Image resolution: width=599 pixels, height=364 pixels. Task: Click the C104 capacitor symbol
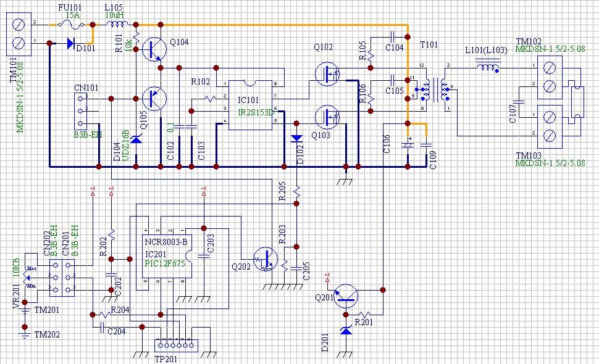(392, 37)
